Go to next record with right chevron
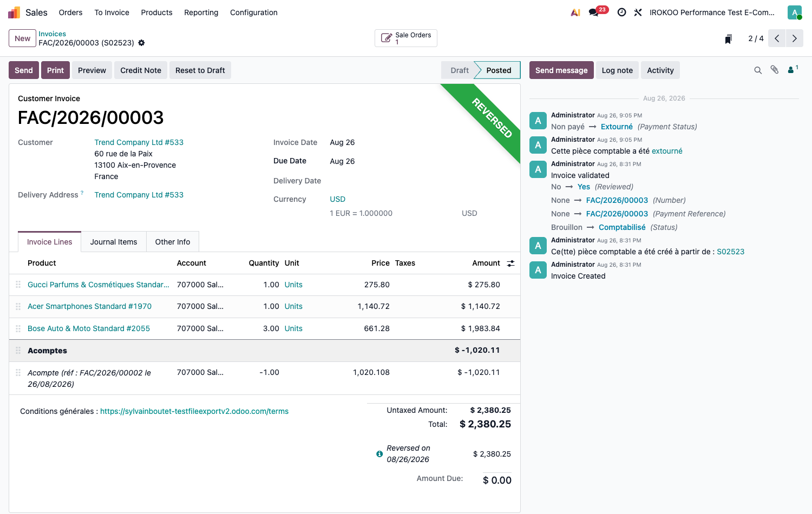The height and width of the screenshot is (514, 812). [x=795, y=38]
